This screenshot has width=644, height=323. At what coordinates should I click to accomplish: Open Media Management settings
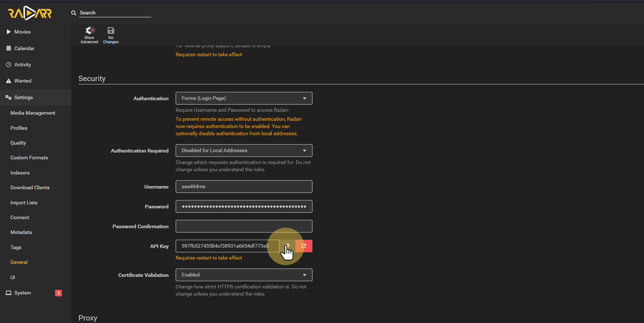click(33, 113)
